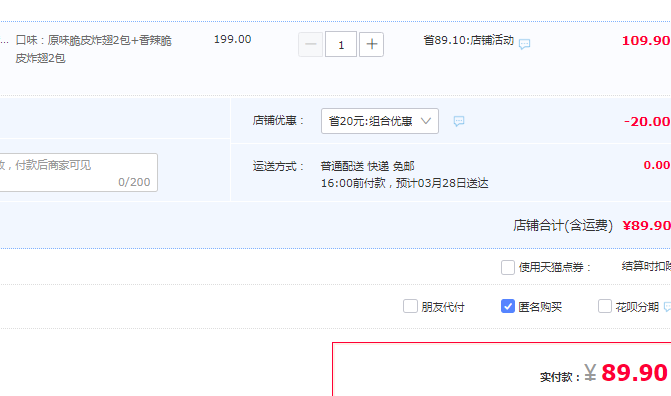This screenshot has width=671, height=396.
Task: Check the 朋友代付 option
Action: point(410,306)
